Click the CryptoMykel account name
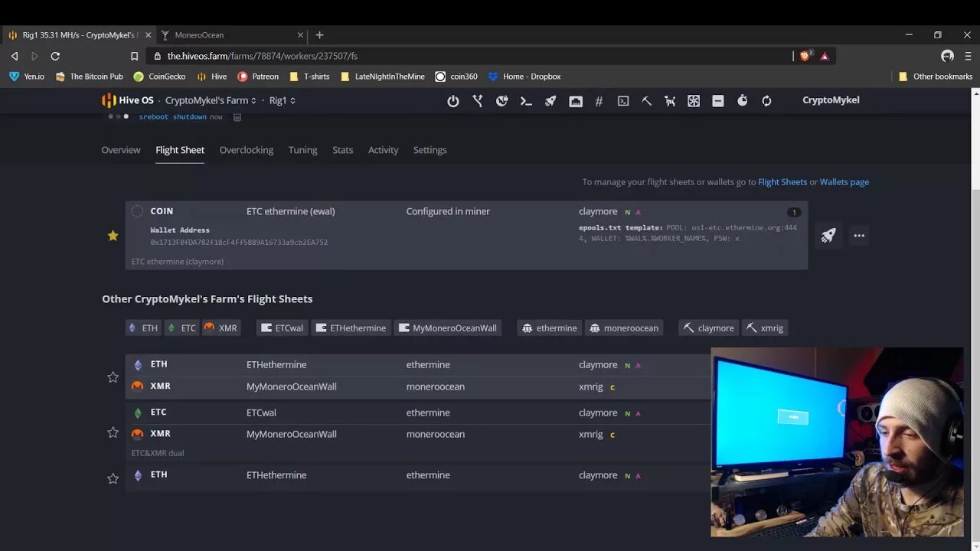Viewport: 980px width, 551px height. [831, 100]
